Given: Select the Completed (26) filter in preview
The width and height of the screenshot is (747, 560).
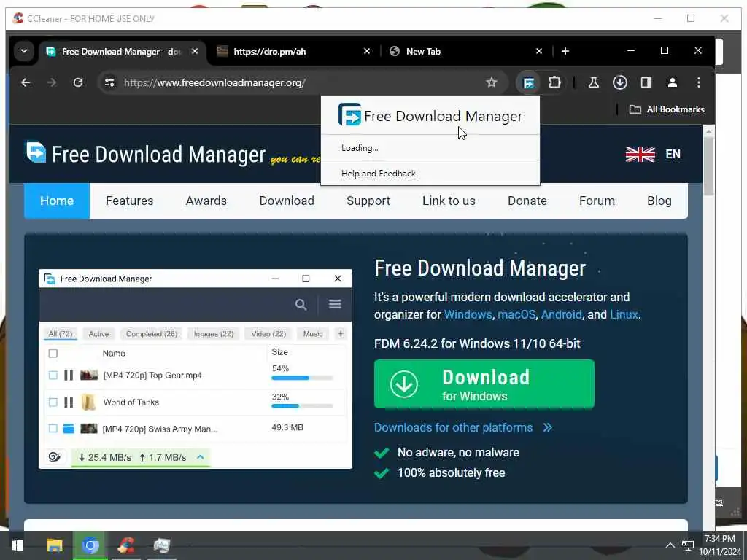Looking at the screenshot, I should [152, 334].
